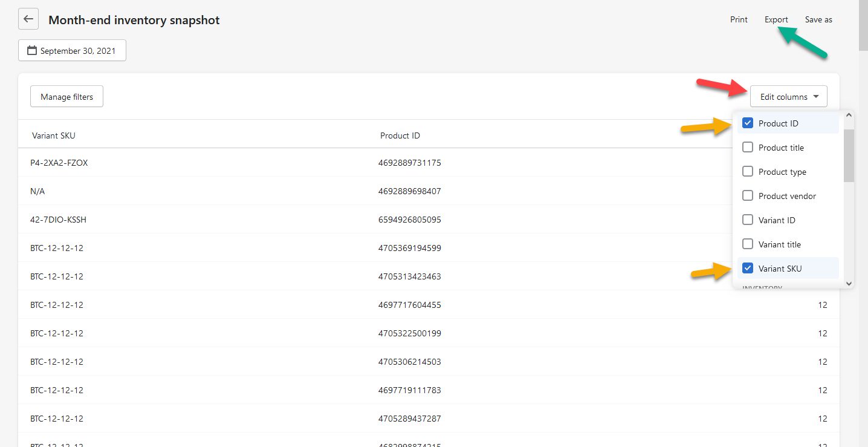Screen dimensions: 868x447
Task: Click the Edit columns caret arrow
Action: (816, 97)
